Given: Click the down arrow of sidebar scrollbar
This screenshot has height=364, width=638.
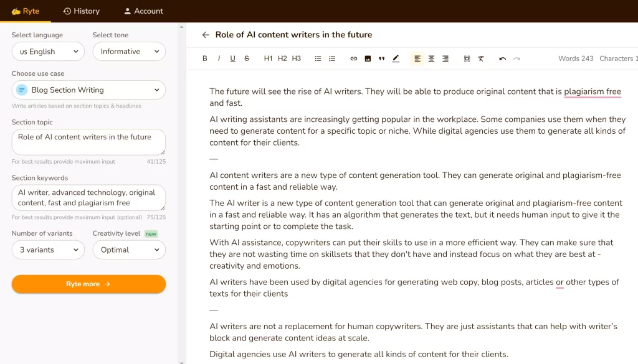Looking at the screenshot, I should pyautogui.click(x=181, y=362).
